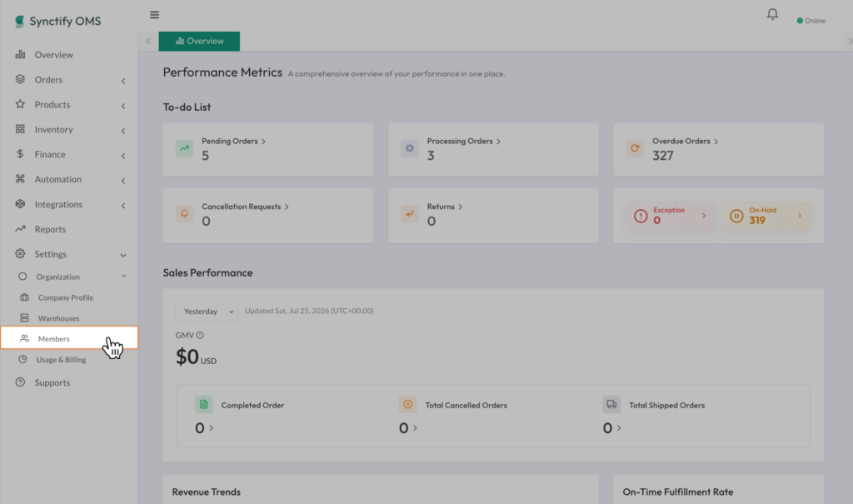Click the Processing Orders spinner icon
This screenshot has height=504, width=853.
pyautogui.click(x=410, y=148)
